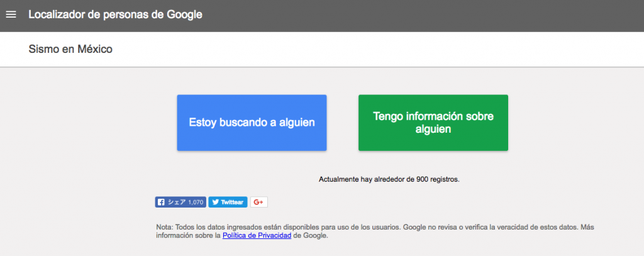Click the Twittear button
The image size is (644, 256).
point(228,202)
